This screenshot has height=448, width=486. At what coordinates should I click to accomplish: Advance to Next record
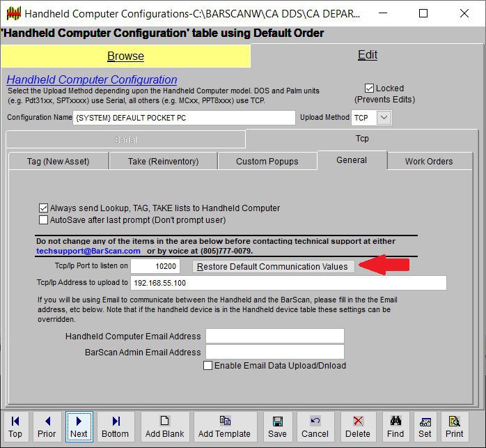79,426
